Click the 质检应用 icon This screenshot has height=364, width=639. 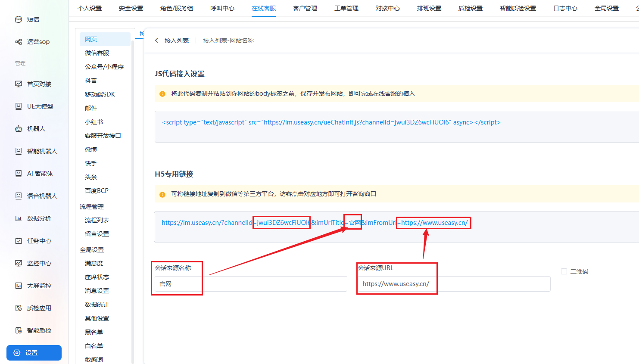click(x=19, y=308)
